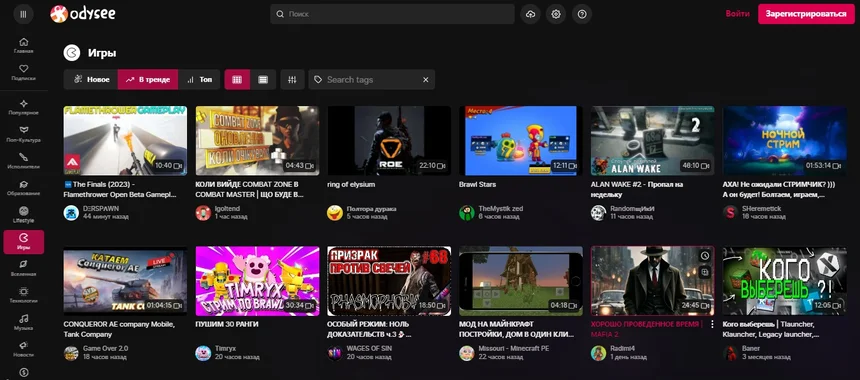Focus the Поиск search box
Image resolution: width=860 pixels, height=380 pixels.
click(x=392, y=14)
